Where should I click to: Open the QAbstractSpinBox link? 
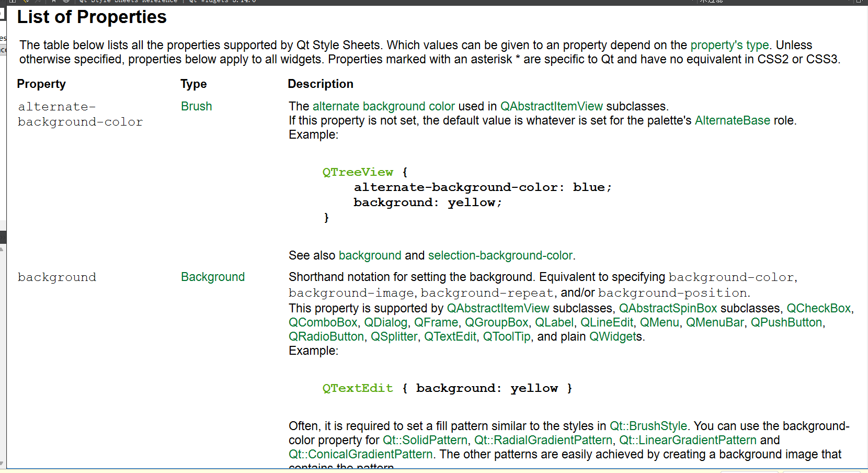tap(668, 308)
